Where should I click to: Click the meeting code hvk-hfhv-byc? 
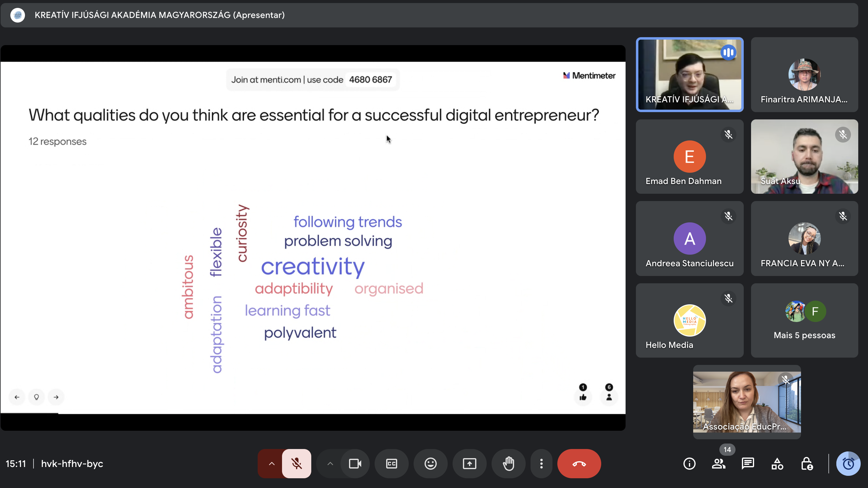tap(72, 464)
